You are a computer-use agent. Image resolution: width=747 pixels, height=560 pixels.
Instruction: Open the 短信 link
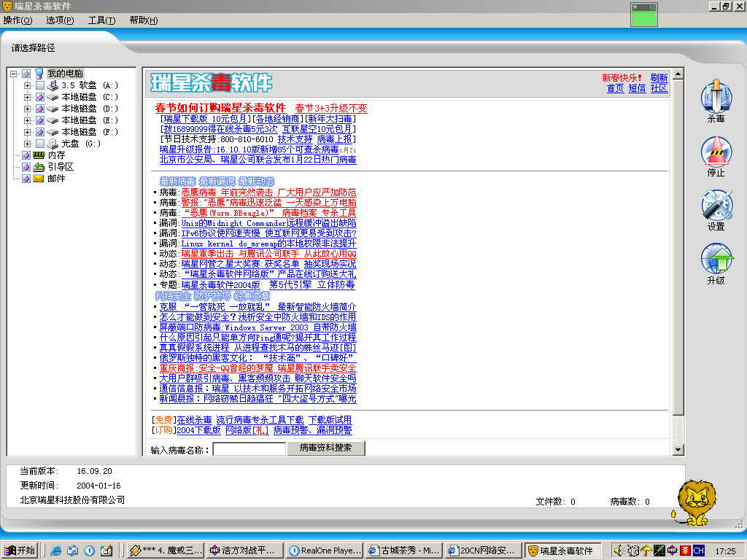637,88
